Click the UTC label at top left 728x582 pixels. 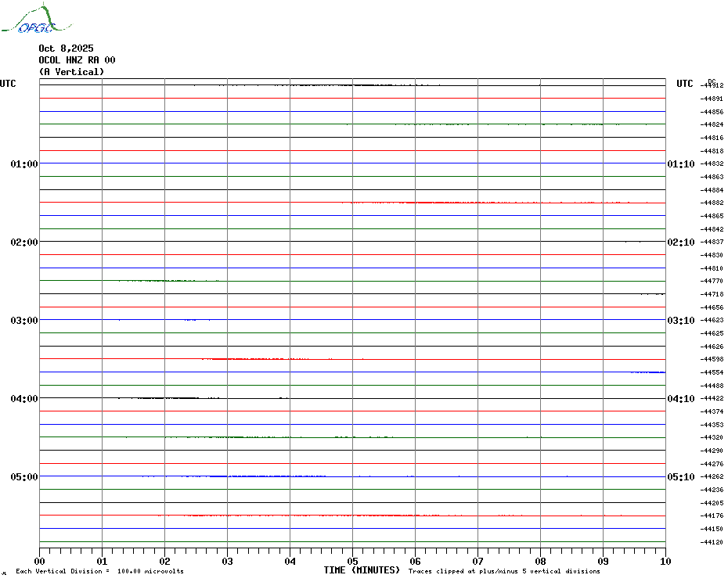point(8,84)
